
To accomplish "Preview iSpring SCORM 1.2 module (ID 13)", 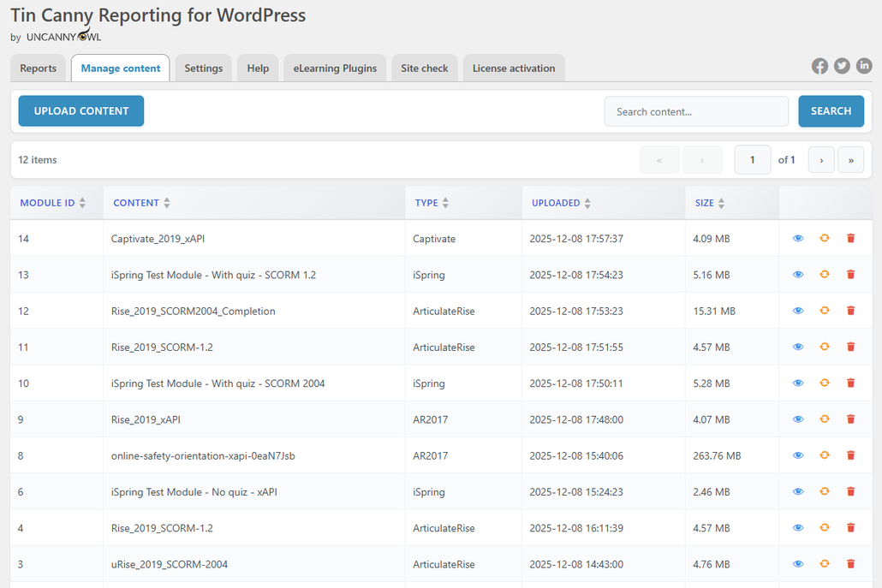I will coord(798,275).
